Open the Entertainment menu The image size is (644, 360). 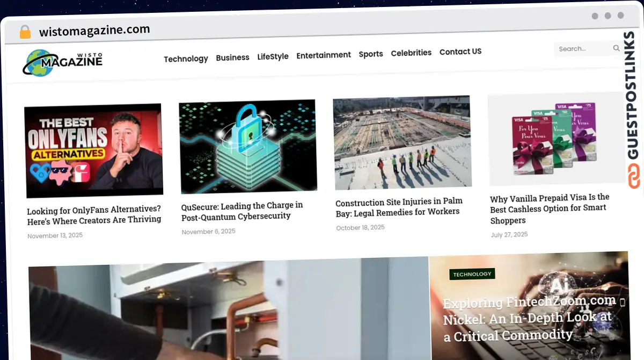tap(324, 55)
